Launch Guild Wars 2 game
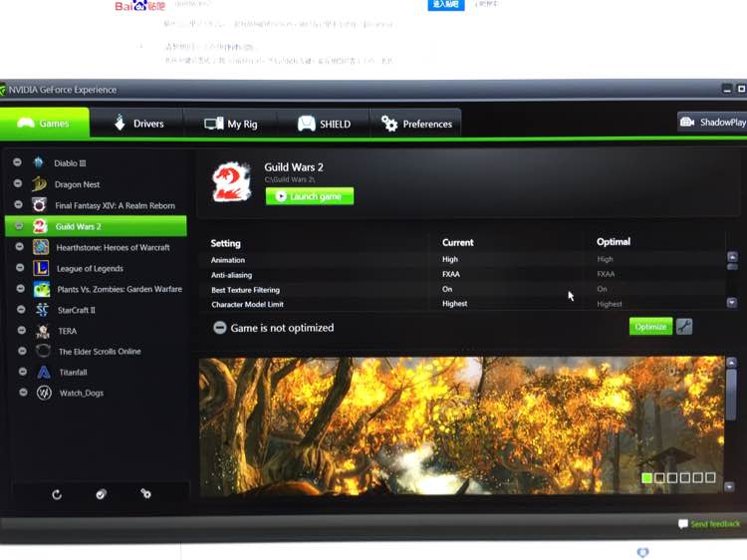The width and height of the screenshot is (747, 560). click(x=310, y=196)
